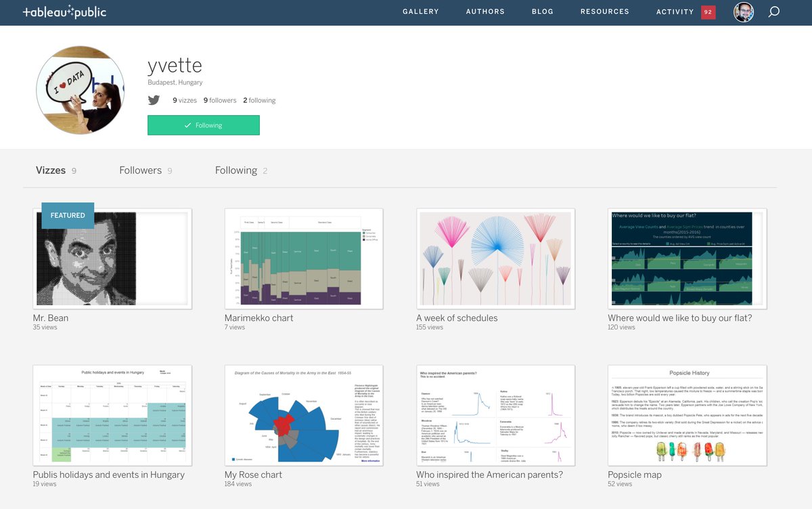Click Where would we like to buy title
Image resolution: width=812 pixels, height=509 pixels.
(680, 318)
